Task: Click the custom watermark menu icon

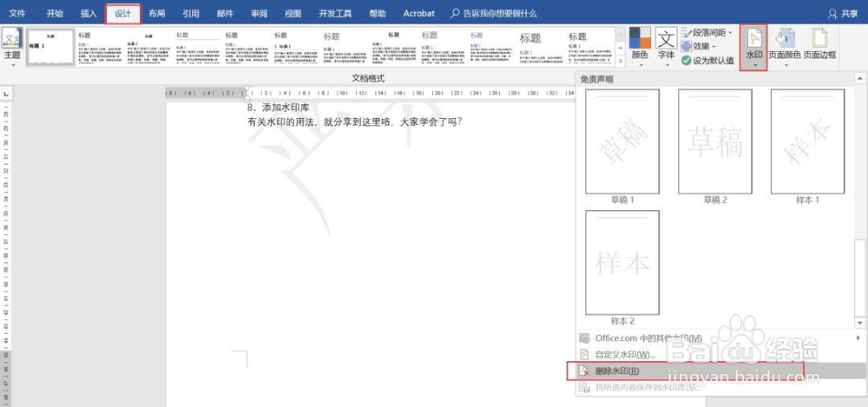Action: pos(584,354)
